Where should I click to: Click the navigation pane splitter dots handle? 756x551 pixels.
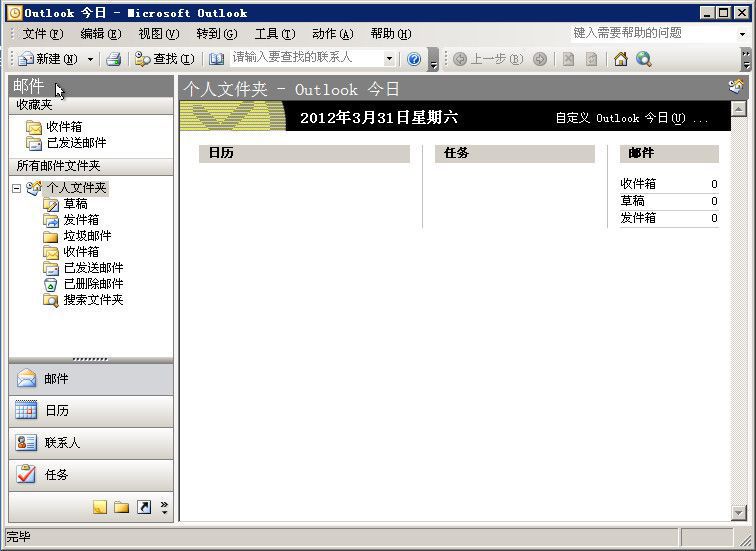tap(91, 360)
